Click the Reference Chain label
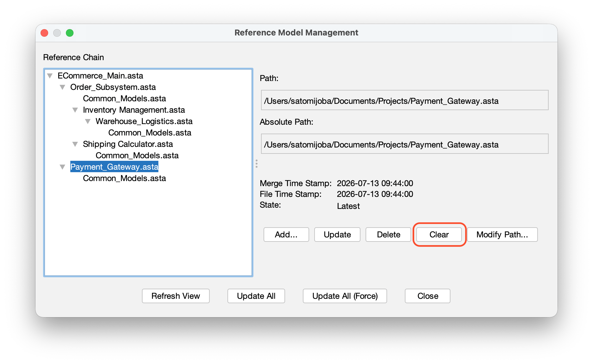This screenshot has height=364, width=593. click(73, 57)
